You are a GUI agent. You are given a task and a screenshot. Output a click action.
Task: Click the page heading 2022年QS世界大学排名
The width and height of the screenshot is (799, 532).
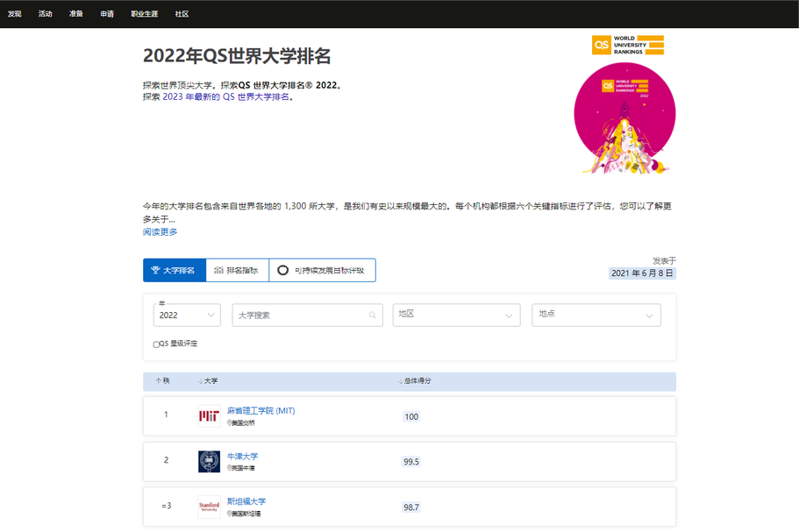[237, 56]
